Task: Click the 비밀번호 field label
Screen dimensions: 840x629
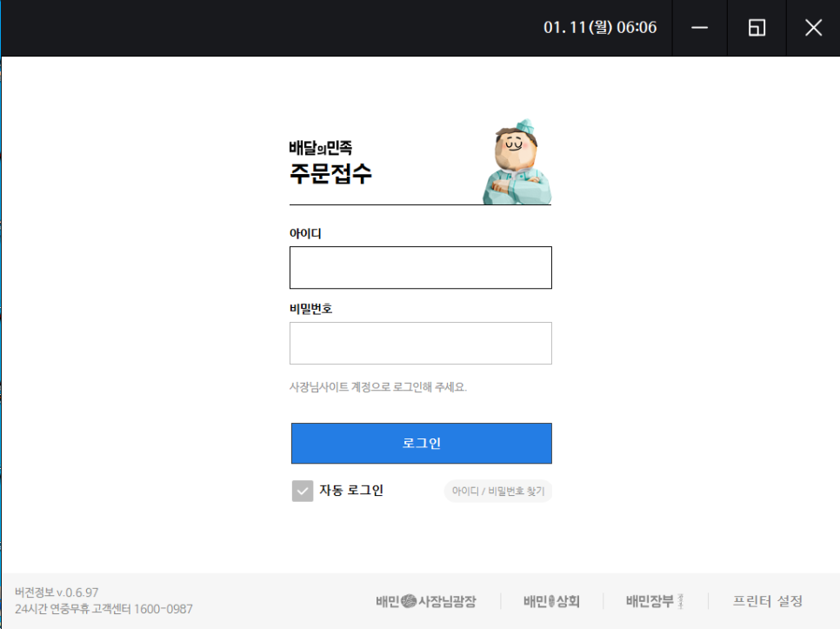Action: click(310, 309)
